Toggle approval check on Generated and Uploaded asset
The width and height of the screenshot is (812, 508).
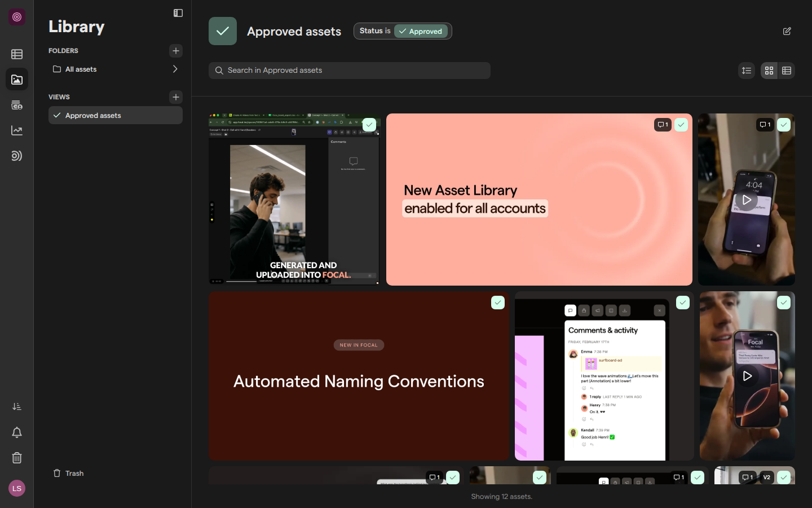[x=369, y=125]
